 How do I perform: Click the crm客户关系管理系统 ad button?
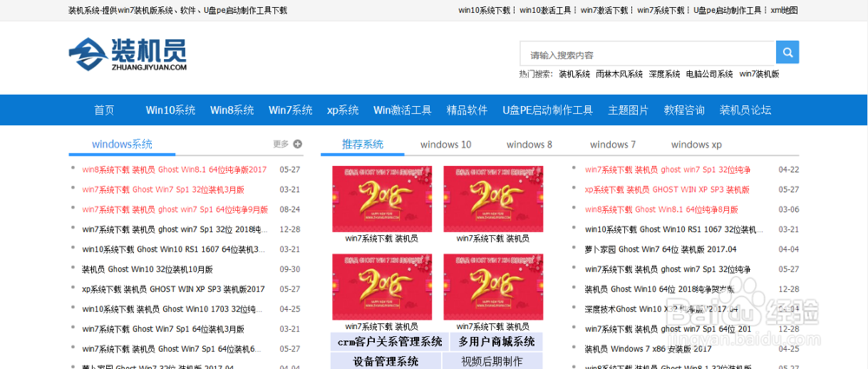coord(390,342)
